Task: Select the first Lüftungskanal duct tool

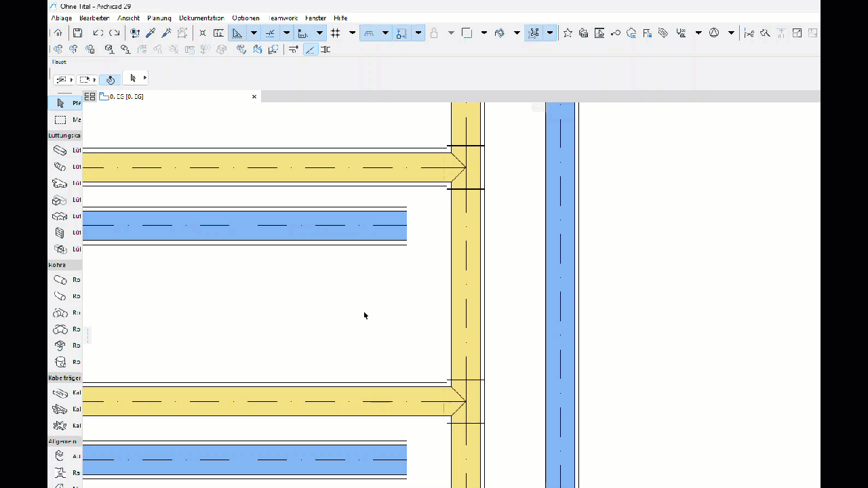Action: point(59,150)
